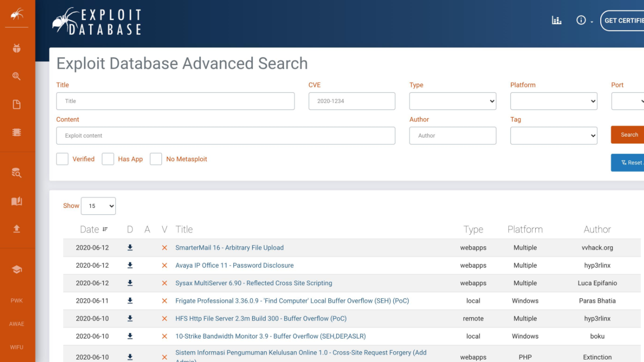
Task: Expand the Platform dropdown
Action: click(x=554, y=101)
